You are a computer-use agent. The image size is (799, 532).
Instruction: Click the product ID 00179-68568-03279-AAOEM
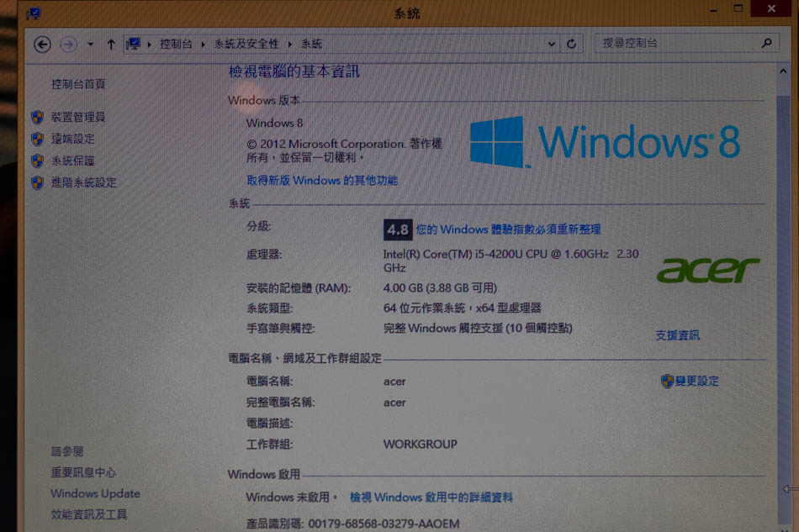(x=384, y=524)
